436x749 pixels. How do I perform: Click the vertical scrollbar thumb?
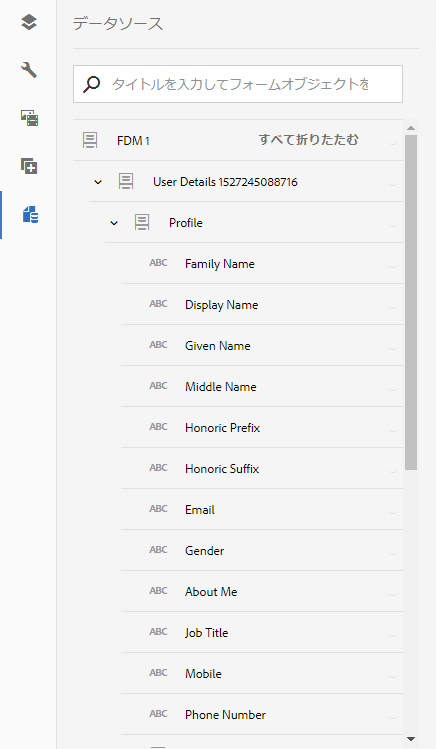pos(411,302)
